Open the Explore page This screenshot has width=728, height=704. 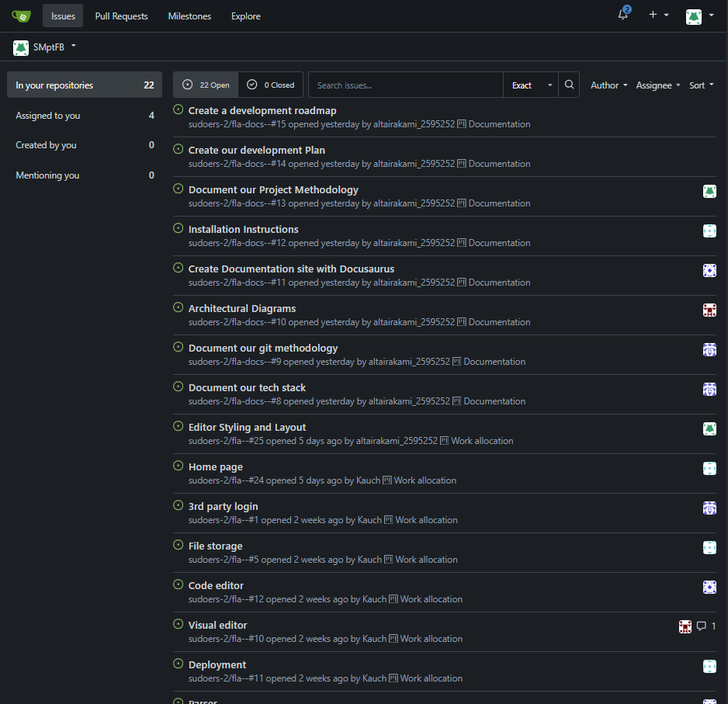pos(245,16)
